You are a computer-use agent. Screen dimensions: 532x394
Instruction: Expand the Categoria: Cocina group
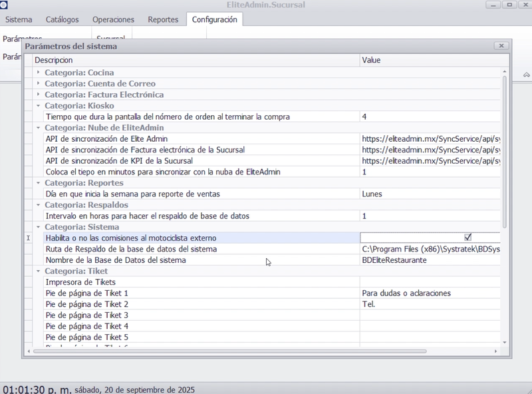point(39,73)
